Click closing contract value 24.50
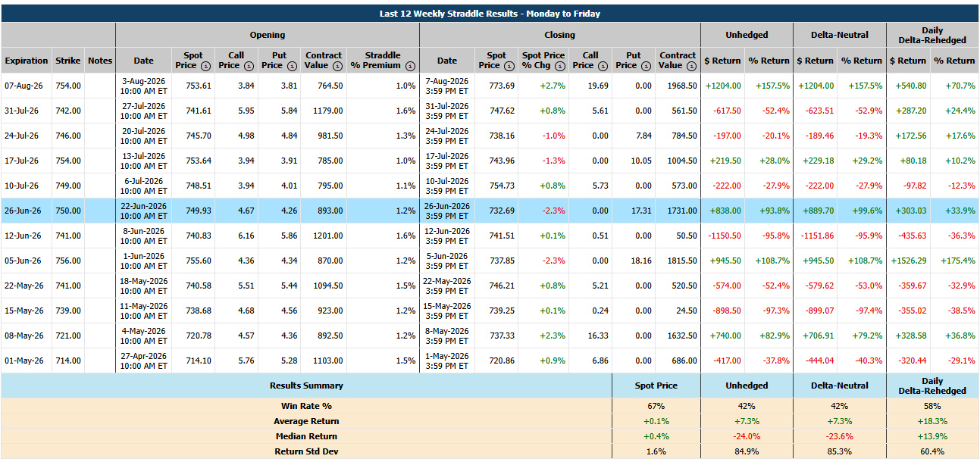980x462 pixels. (687, 311)
